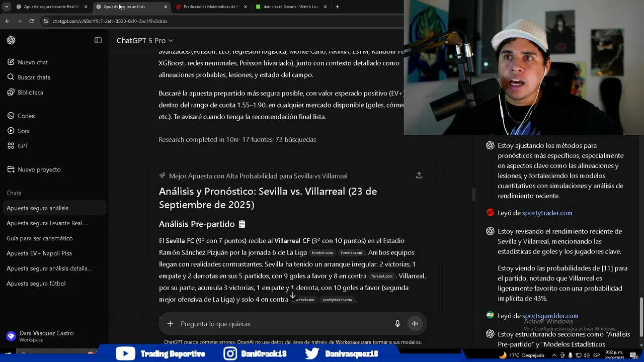Open the ChatGPT logo home icon
Image resolution: width=644 pixels, height=362 pixels.
coord(11,40)
